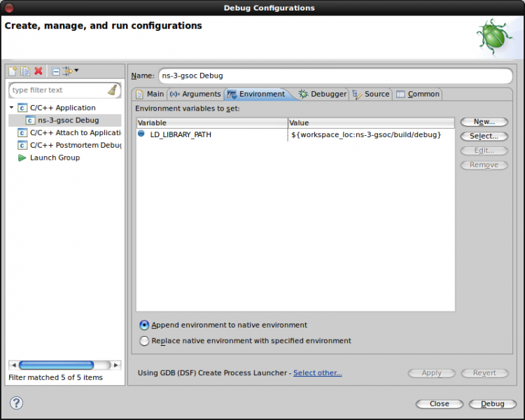Open the filter configurations dropdown arrow
Screen dimensions: 525x420
(x=76, y=70)
